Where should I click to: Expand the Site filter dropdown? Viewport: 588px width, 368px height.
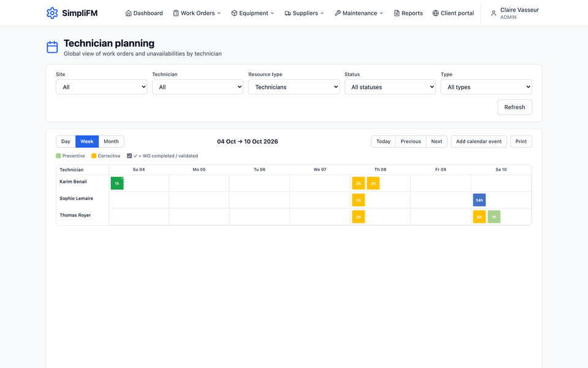(x=102, y=87)
